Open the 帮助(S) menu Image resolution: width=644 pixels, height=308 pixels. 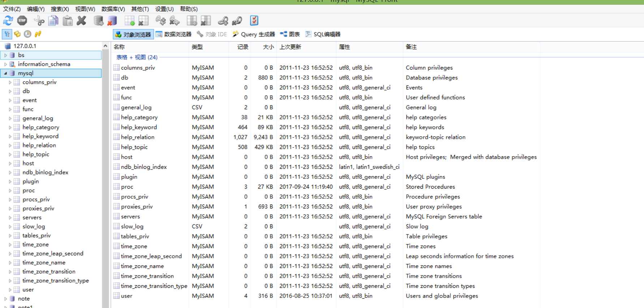point(189,9)
